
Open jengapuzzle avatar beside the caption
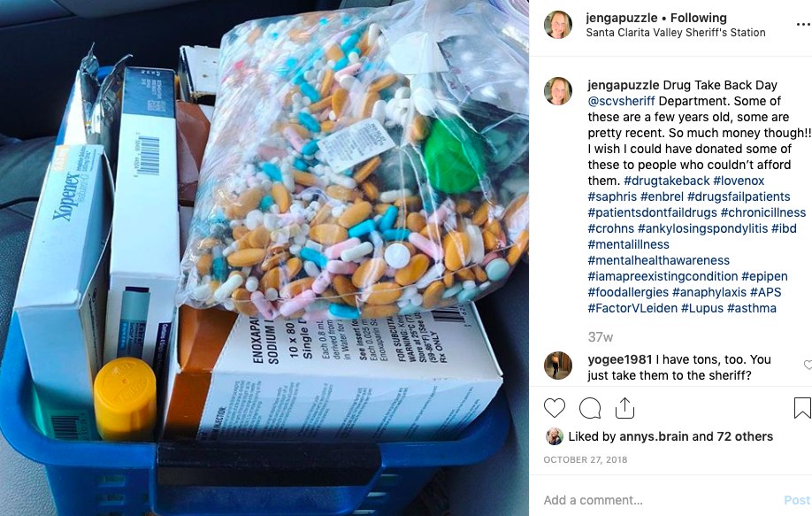pos(558,91)
